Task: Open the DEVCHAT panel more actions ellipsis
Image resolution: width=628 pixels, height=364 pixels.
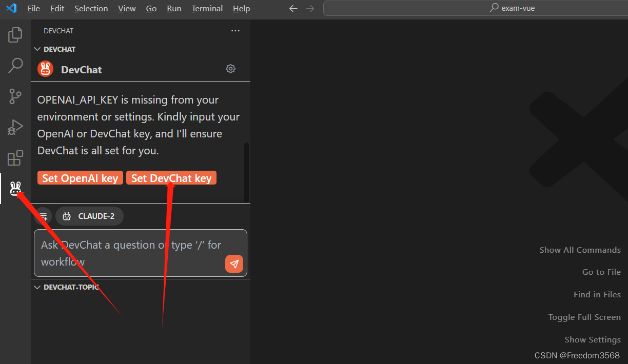Action: tap(235, 31)
